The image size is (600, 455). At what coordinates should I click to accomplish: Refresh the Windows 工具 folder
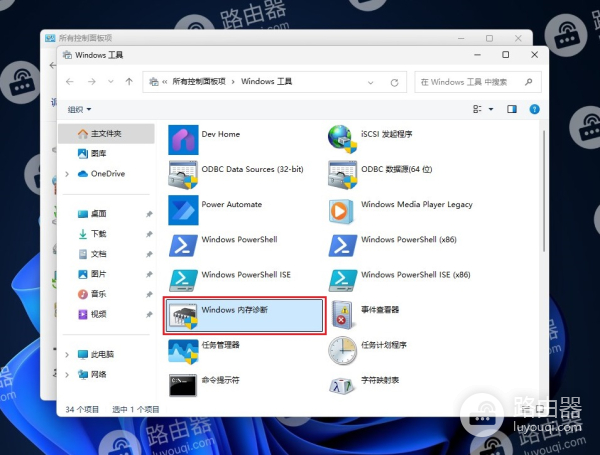pos(394,82)
